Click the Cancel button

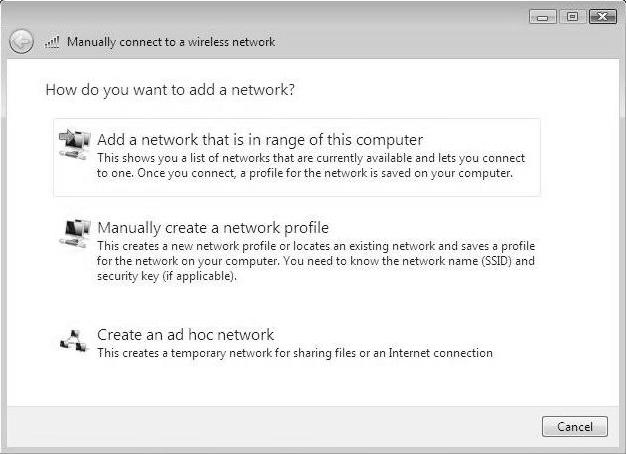pos(575,426)
